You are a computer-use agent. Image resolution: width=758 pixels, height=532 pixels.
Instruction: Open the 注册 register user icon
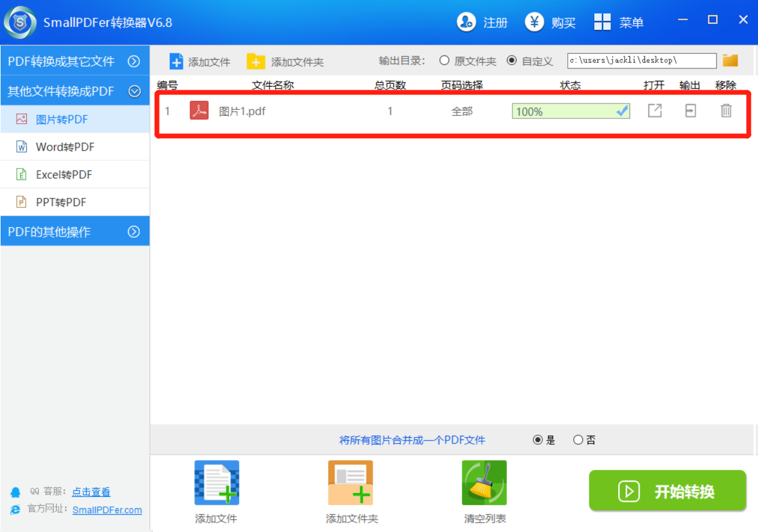pyautogui.click(x=466, y=22)
